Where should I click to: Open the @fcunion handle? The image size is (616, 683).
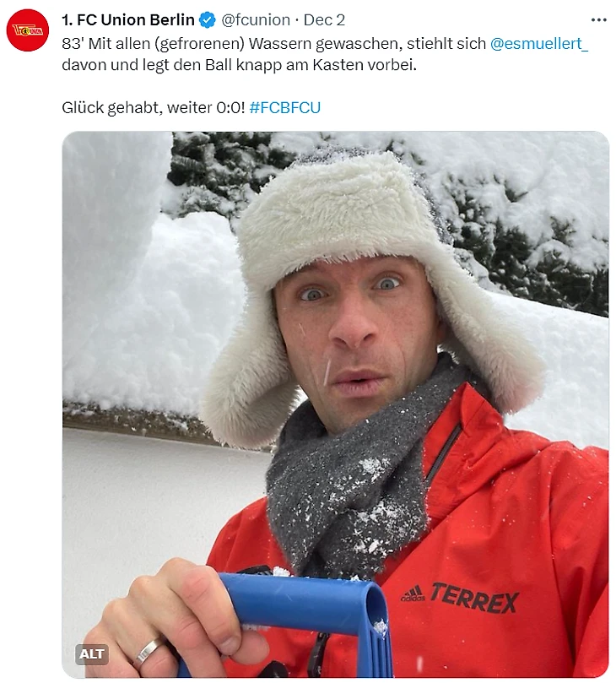pos(256,20)
